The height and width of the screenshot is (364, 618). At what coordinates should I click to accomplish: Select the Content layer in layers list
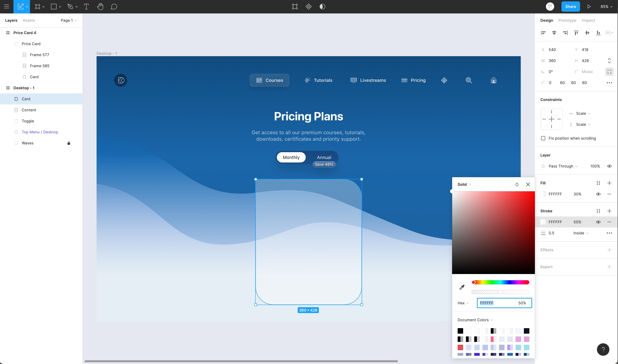[x=29, y=110]
